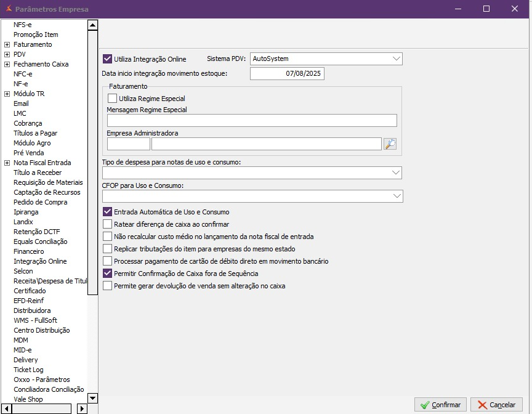Click the vertical tree scrollbar thumb
The height and width of the screenshot is (414, 532).
92,163
